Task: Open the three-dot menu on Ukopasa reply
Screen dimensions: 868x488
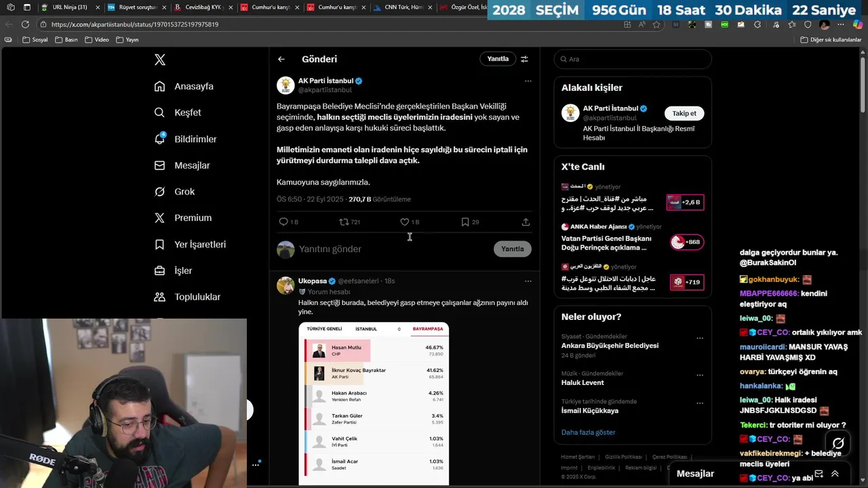Action: click(x=528, y=281)
